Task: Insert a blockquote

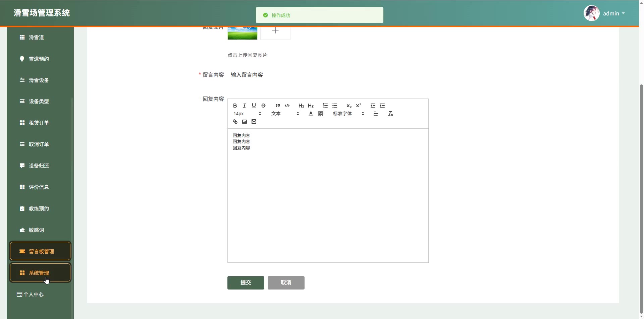Action: pyautogui.click(x=277, y=106)
